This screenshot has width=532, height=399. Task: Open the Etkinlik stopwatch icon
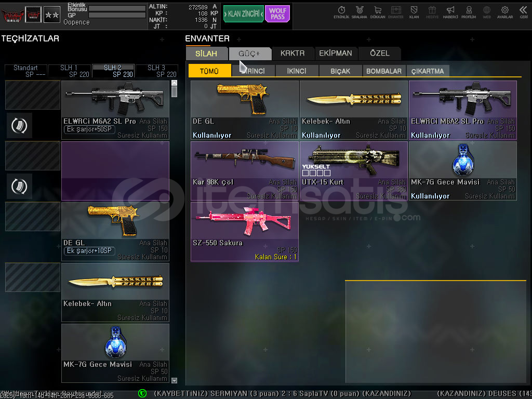pos(341,12)
